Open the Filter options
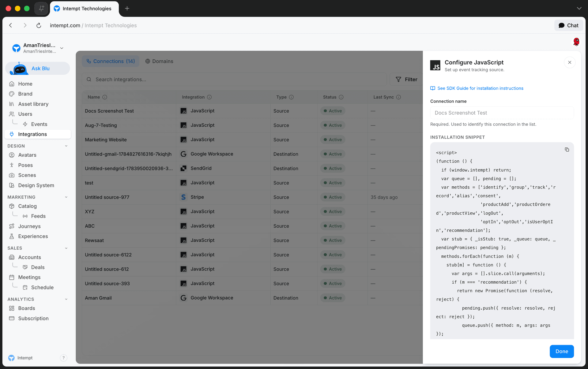This screenshot has width=588, height=369. click(x=406, y=80)
